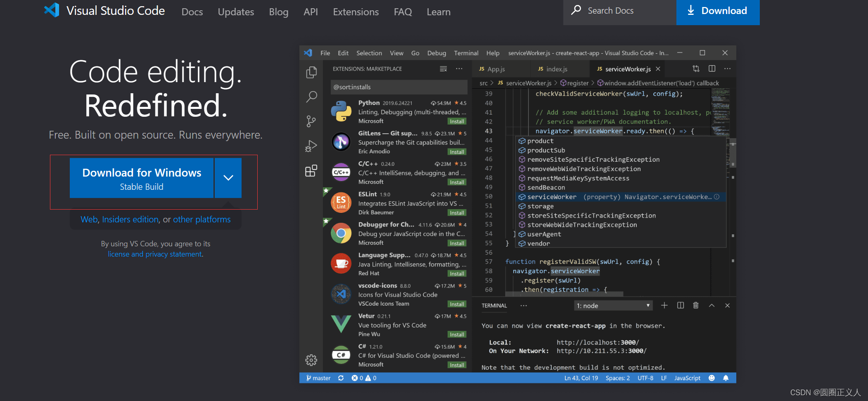Screen dimensions: 868x401
Task: Open license and privacy statement link
Action: pos(155,254)
